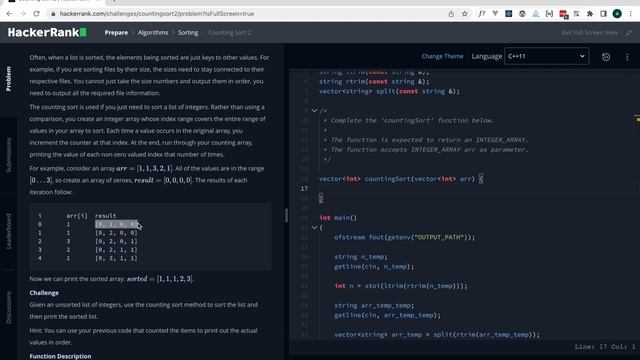Click the Challenge heading
640x360 pixels.
point(44,293)
